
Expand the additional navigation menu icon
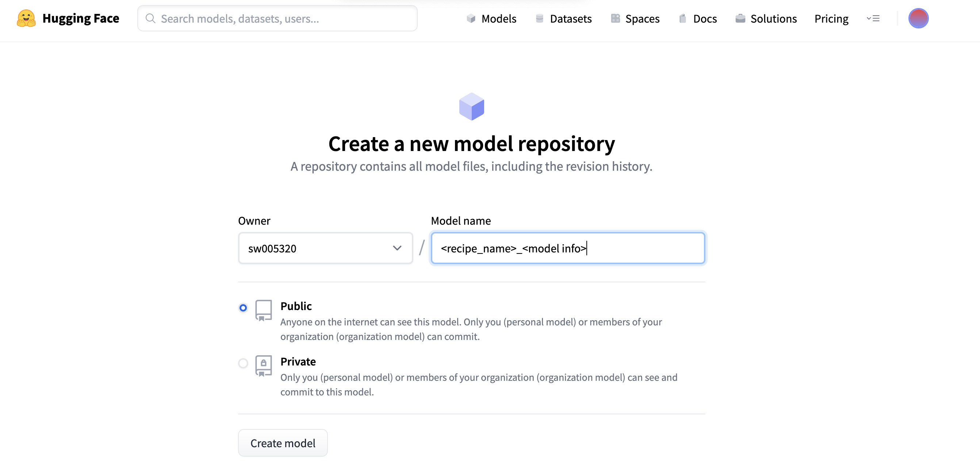[x=873, y=18]
